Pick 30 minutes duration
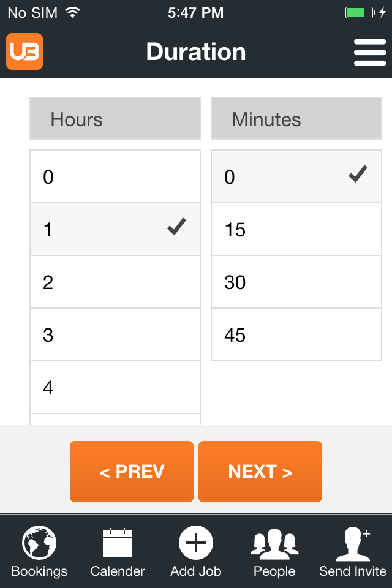The height and width of the screenshot is (588, 392). [296, 282]
